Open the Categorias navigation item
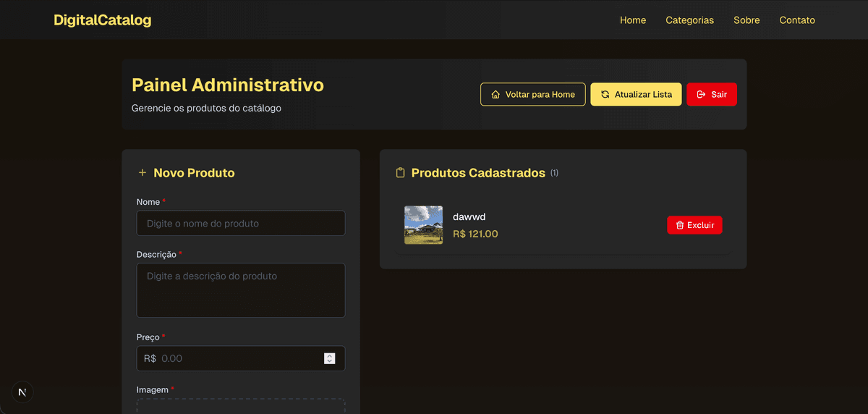The image size is (868, 414). tap(689, 20)
